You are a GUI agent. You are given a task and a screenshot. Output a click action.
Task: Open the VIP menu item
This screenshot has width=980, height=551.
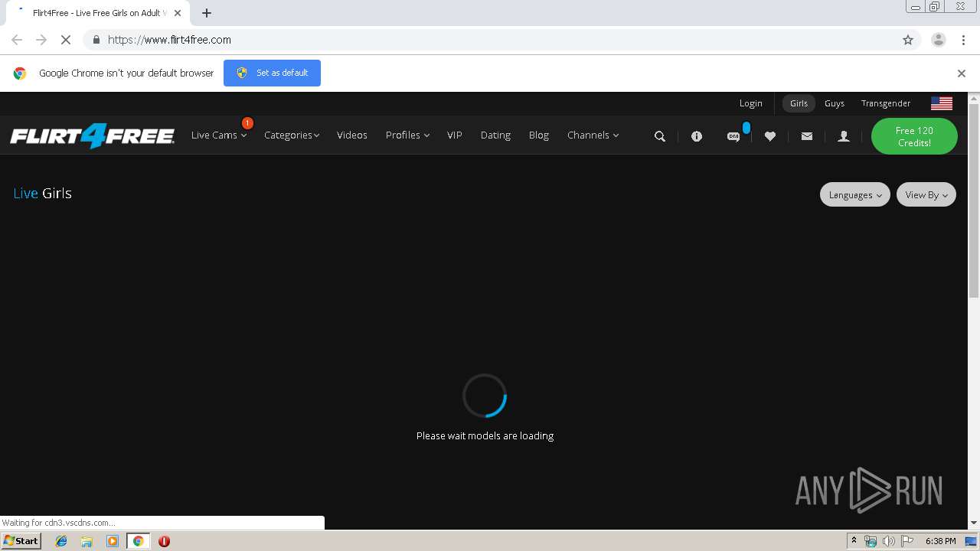click(455, 135)
